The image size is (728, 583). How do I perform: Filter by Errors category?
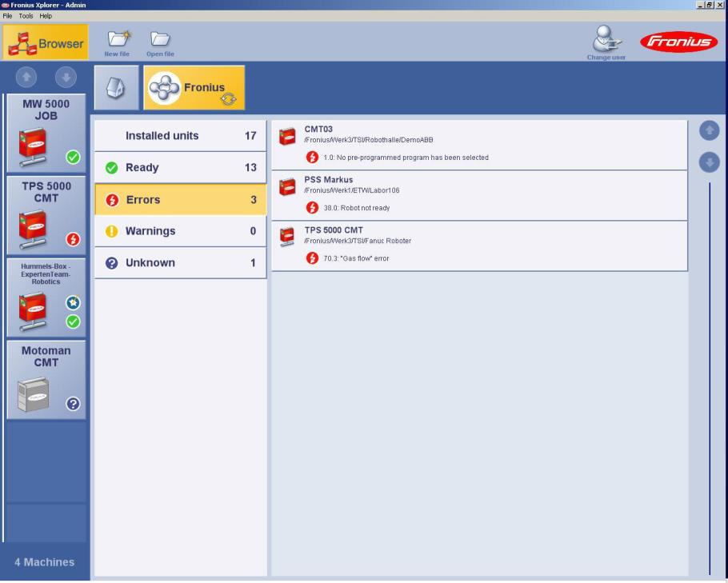[x=180, y=200]
